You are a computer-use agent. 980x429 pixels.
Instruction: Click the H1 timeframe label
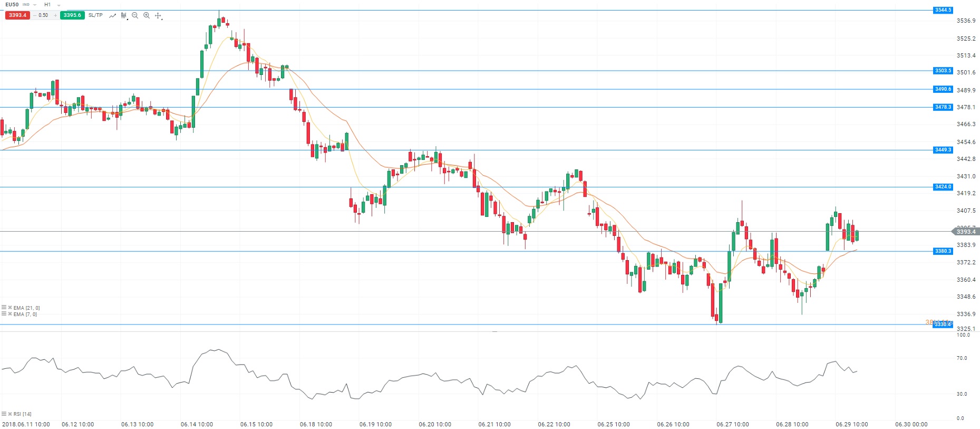click(x=47, y=5)
